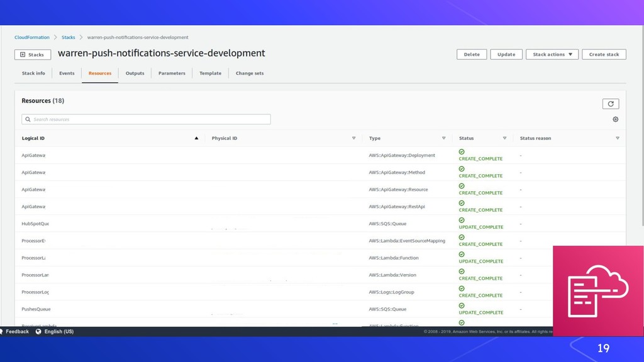Image resolution: width=644 pixels, height=362 pixels.
Task: Open the Parameters tab
Action: [x=172, y=74]
